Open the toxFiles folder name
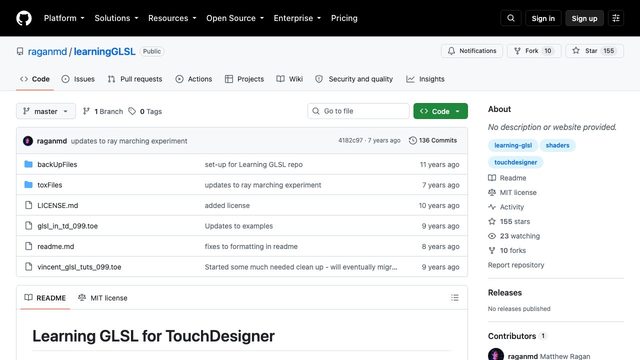This screenshot has height=360, width=640. pyautogui.click(x=50, y=184)
